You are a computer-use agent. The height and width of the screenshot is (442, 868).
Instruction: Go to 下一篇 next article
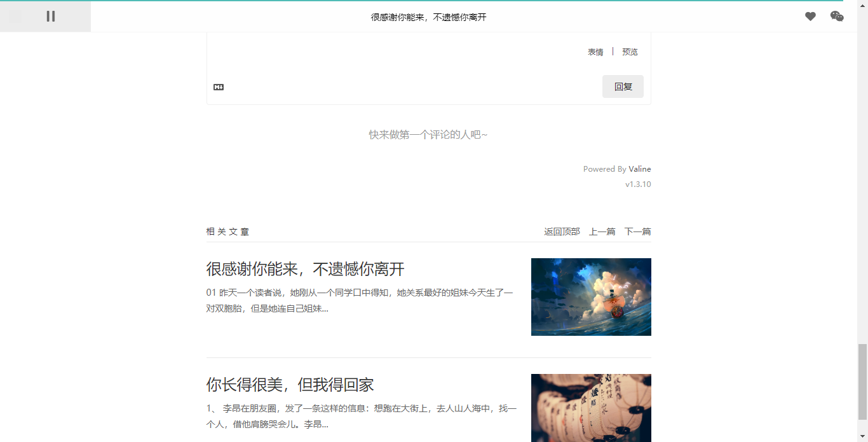coord(637,231)
